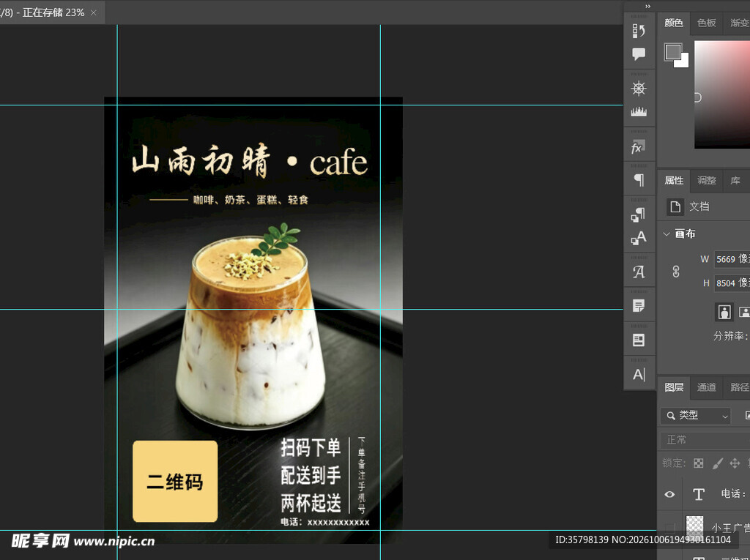The width and height of the screenshot is (750, 560).
Task: Open the 库 tab
Action: 735,180
